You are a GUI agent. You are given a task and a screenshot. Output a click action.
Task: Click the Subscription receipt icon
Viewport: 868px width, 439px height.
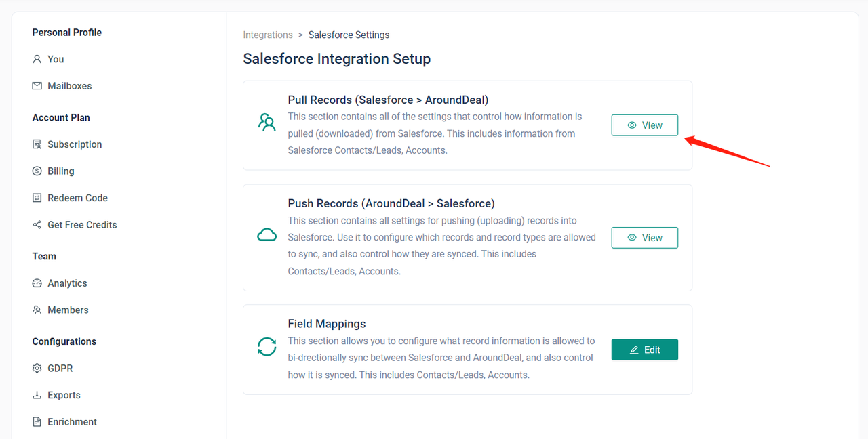click(x=37, y=144)
